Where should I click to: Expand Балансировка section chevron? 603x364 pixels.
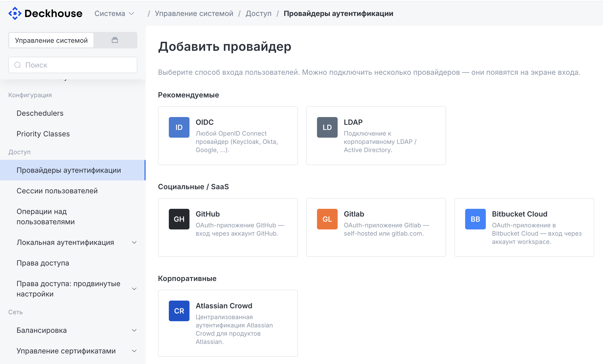click(134, 330)
